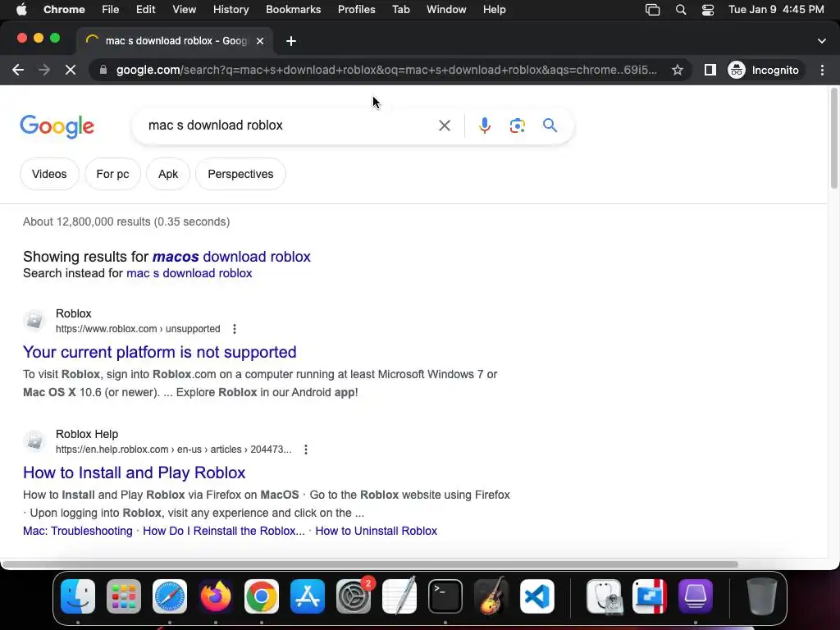The height and width of the screenshot is (630, 840).
Task: Go to the Google homepage via logo
Action: [57, 126]
